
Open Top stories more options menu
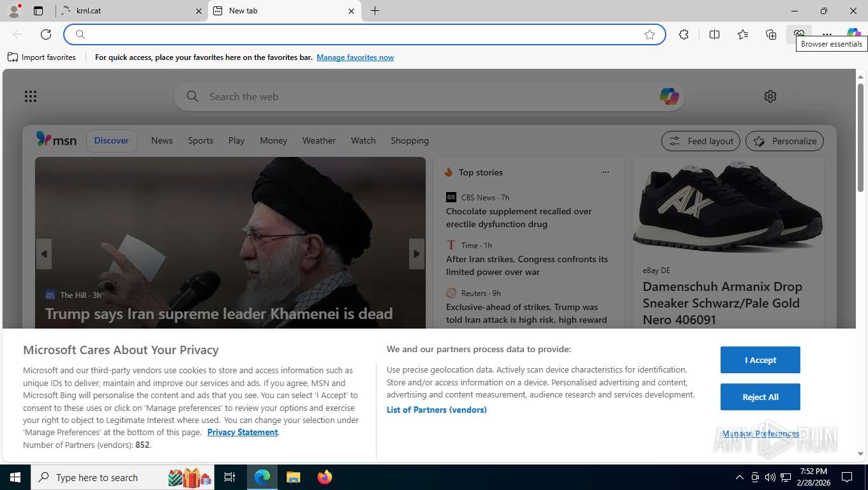(606, 172)
